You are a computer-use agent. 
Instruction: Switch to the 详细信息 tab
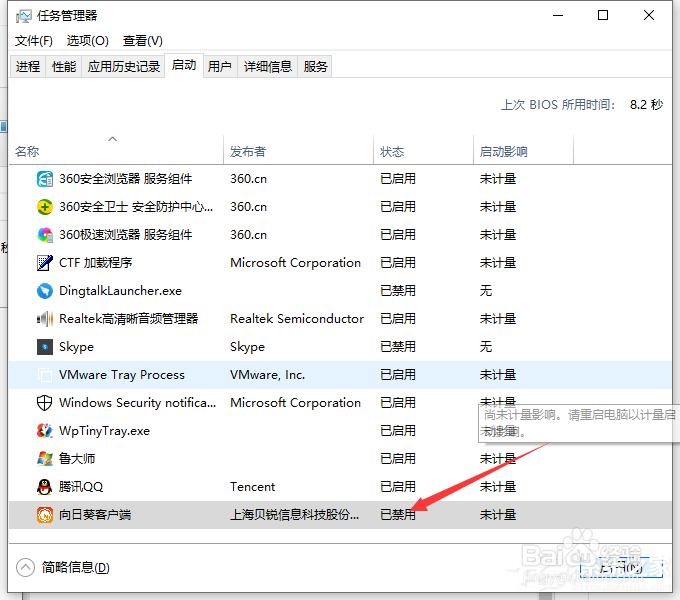coord(268,66)
